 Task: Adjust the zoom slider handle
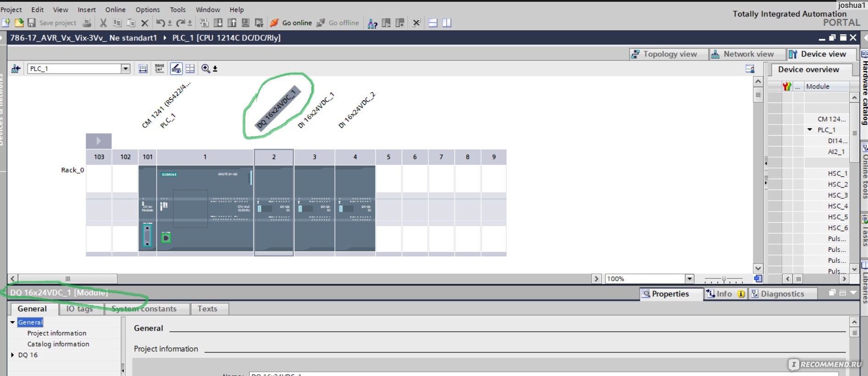click(724, 278)
